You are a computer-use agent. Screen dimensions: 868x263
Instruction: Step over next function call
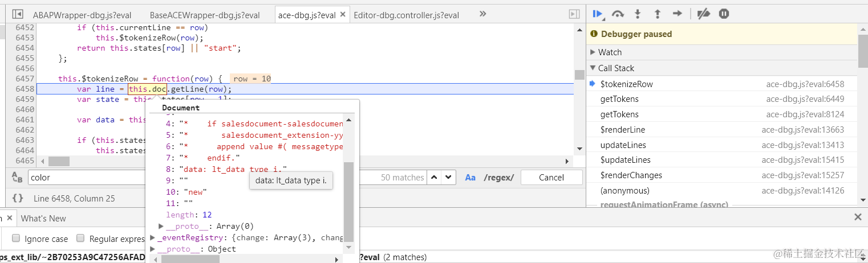618,13
